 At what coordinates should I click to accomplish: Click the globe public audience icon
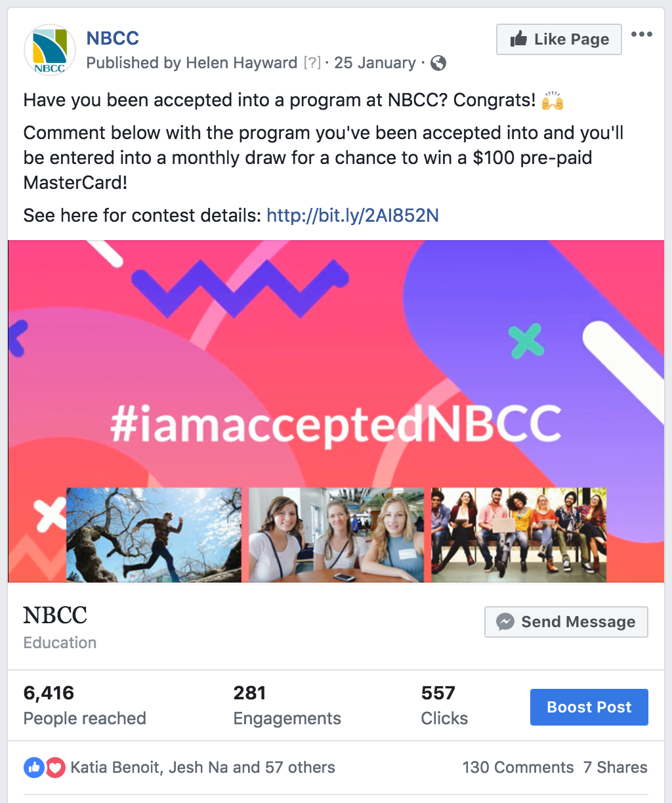click(x=438, y=63)
